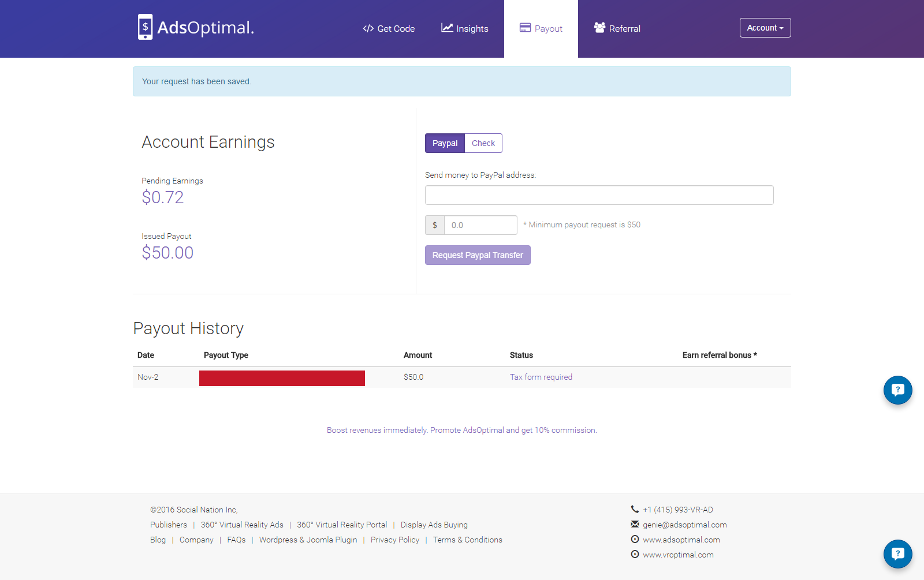The width and height of the screenshot is (924, 580).
Task: Click the 'Your request has been saved' alert
Action: (x=462, y=81)
